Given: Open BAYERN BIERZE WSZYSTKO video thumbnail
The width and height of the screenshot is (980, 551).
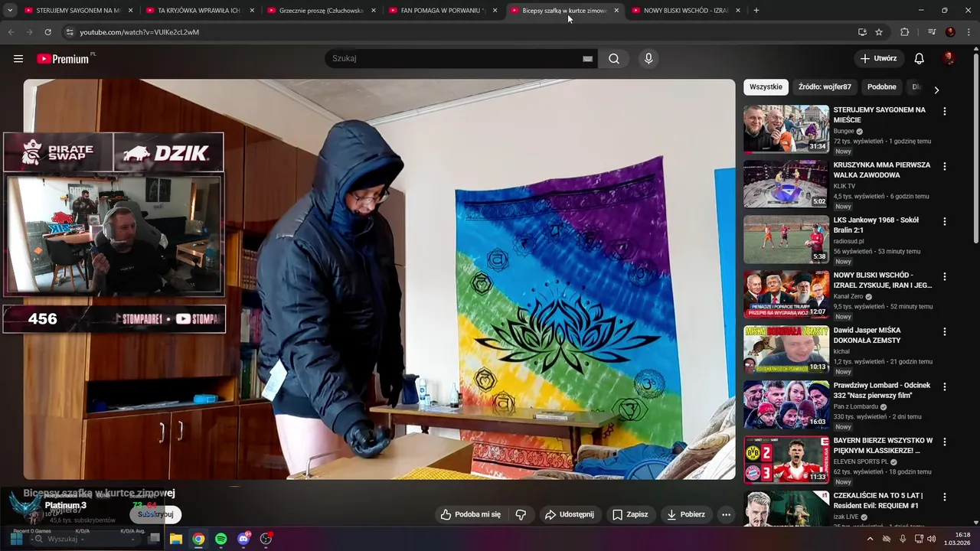Looking at the screenshot, I should point(786,459).
